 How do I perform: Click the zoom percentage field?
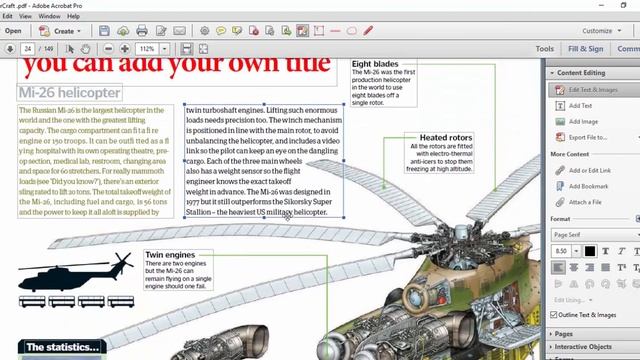pyautogui.click(x=147, y=49)
